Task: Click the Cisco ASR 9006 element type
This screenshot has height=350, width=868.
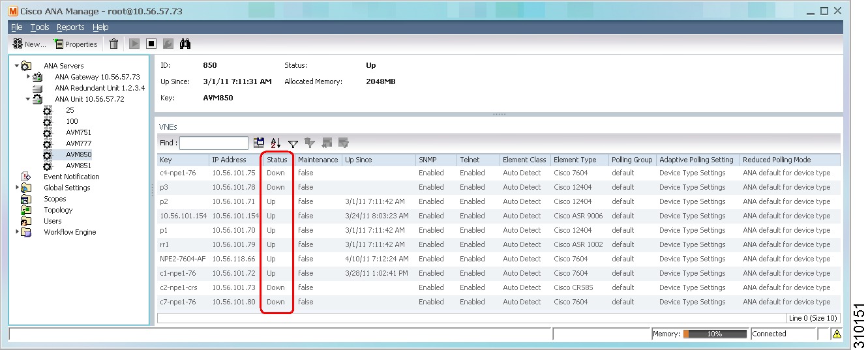Action: pos(578,216)
